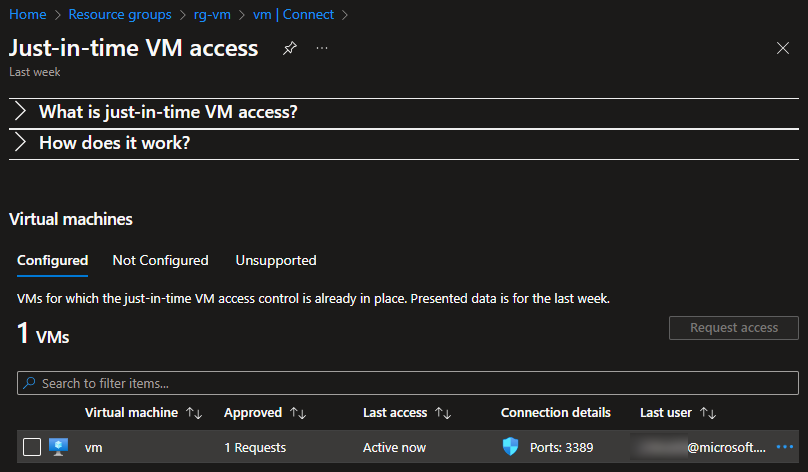The width and height of the screenshot is (808, 472).
Task: Open the ellipsis menu beside page title
Action: [x=322, y=48]
